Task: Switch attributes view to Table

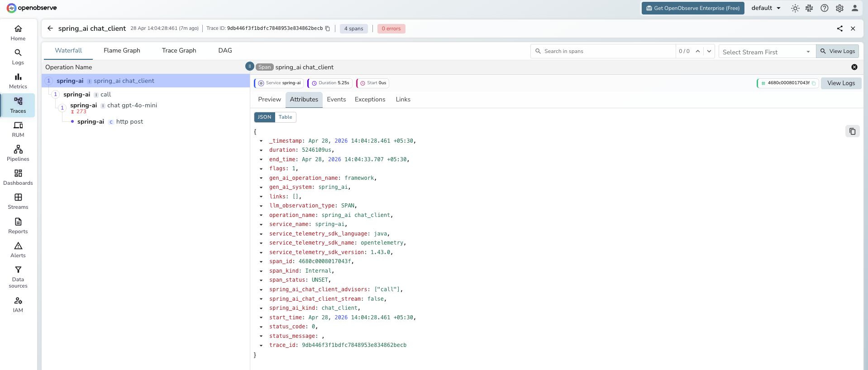Action: click(286, 117)
